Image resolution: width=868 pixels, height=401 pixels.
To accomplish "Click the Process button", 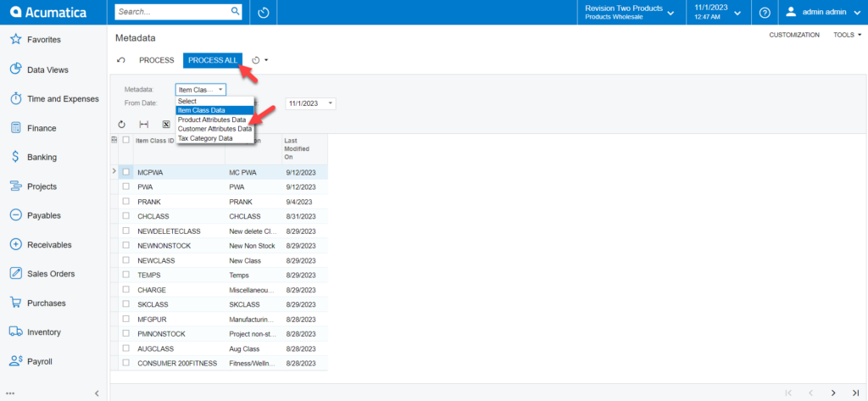I will tap(157, 60).
